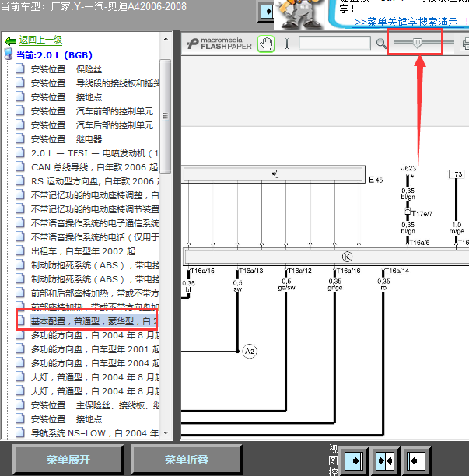Click the T16a/16 connector label

point(348,271)
